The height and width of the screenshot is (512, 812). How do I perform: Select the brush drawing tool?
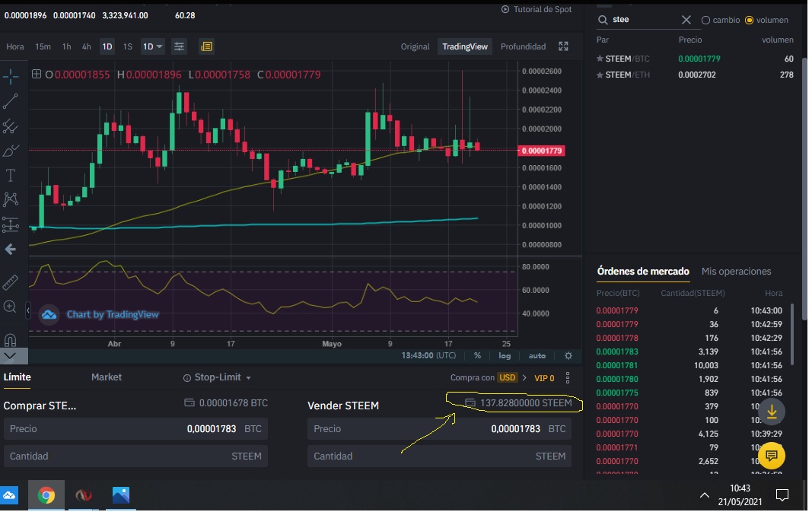(x=11, y=151)
